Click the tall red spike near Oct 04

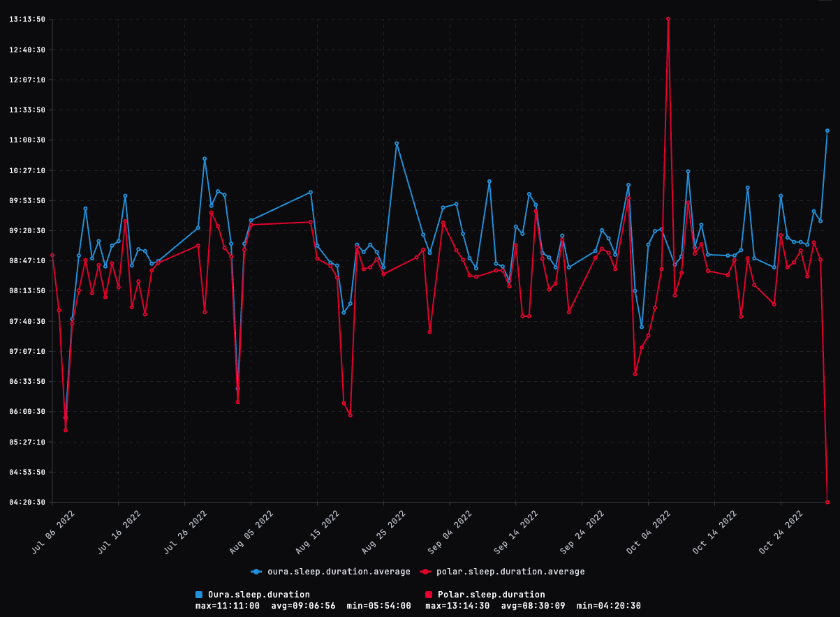(x=668, y=19)
